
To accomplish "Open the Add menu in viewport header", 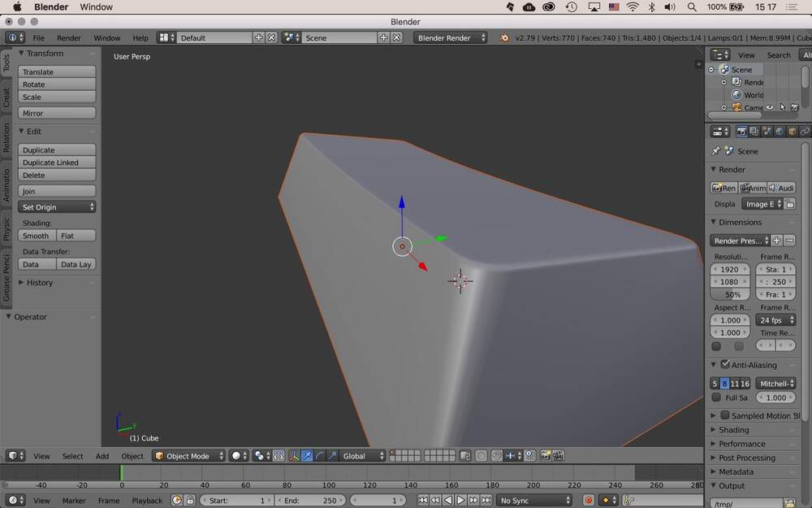I will [x=102, y=456].
